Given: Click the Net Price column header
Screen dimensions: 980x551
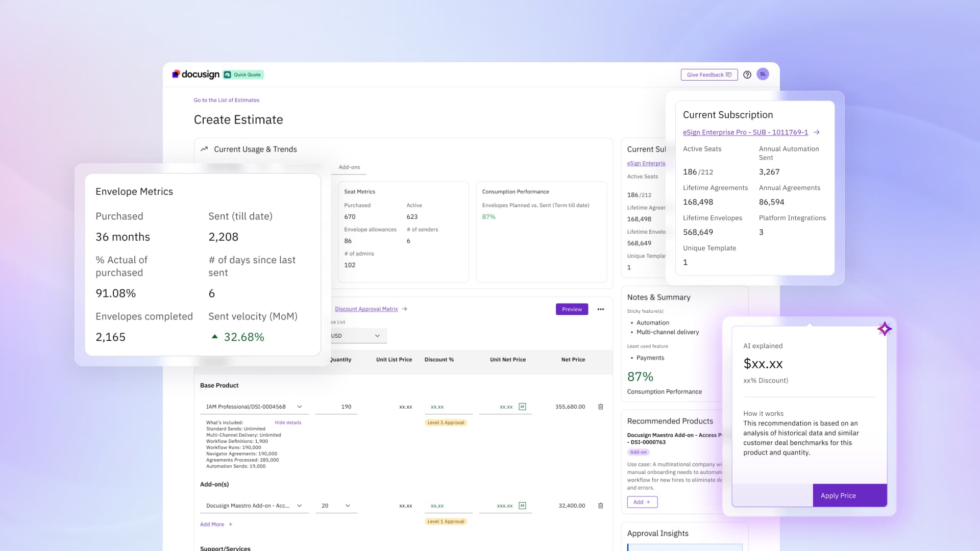Looking at the screenshot, I should [x=573, y=360].
